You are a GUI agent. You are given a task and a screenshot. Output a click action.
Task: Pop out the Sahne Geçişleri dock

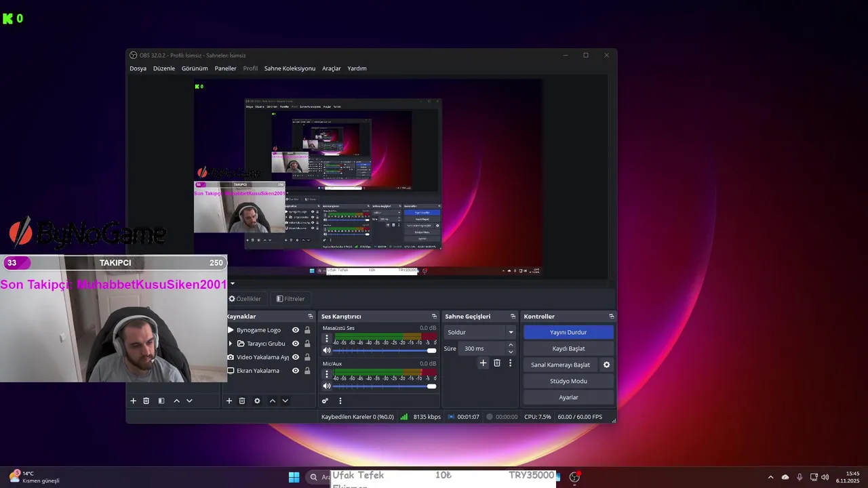pos(513,317)
